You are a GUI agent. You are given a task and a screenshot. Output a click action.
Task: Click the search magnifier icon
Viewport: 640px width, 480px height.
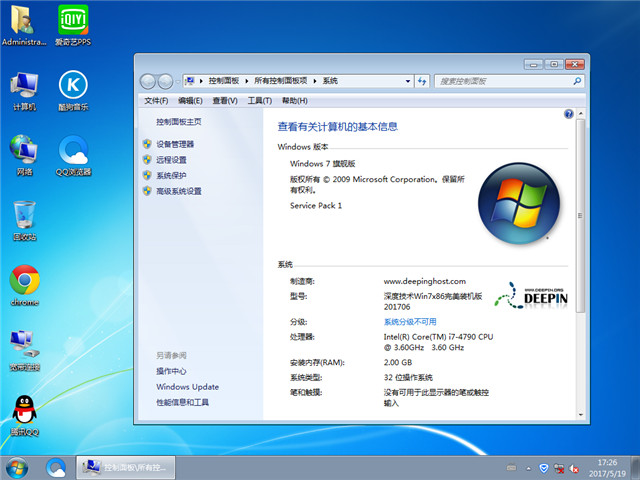577,81
